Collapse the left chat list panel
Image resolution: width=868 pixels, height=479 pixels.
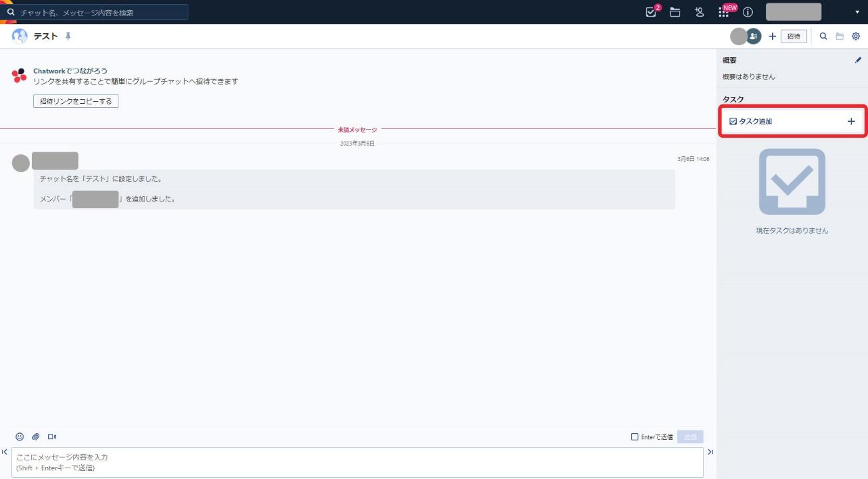(5, 452)
